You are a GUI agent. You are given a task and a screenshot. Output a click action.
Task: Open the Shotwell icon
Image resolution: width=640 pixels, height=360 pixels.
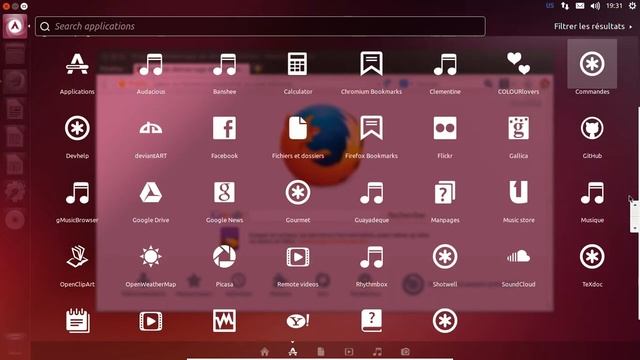click(x=445, y=256)
